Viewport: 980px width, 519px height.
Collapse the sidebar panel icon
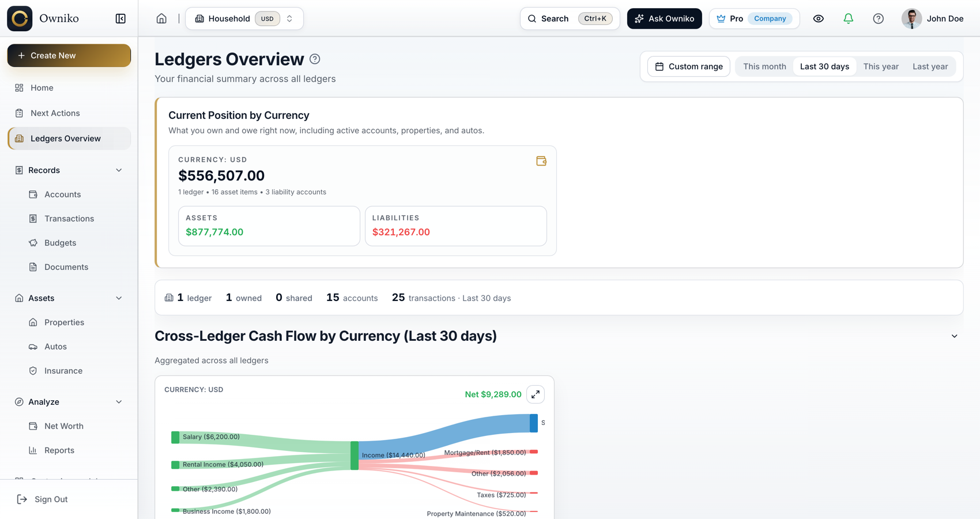[120, 18]
